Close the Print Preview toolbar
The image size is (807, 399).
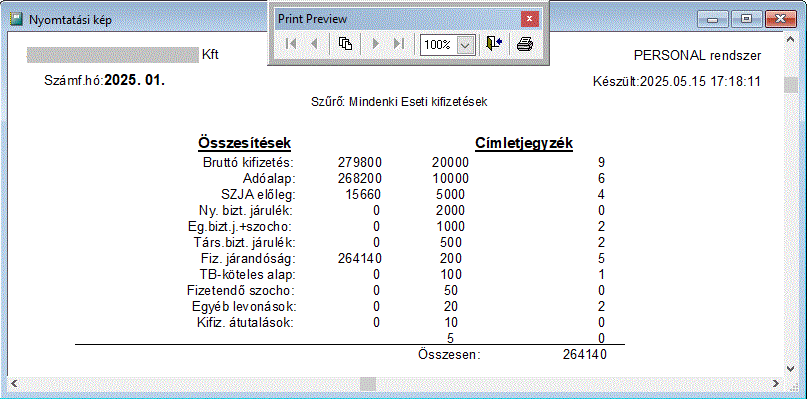[530, 20]
